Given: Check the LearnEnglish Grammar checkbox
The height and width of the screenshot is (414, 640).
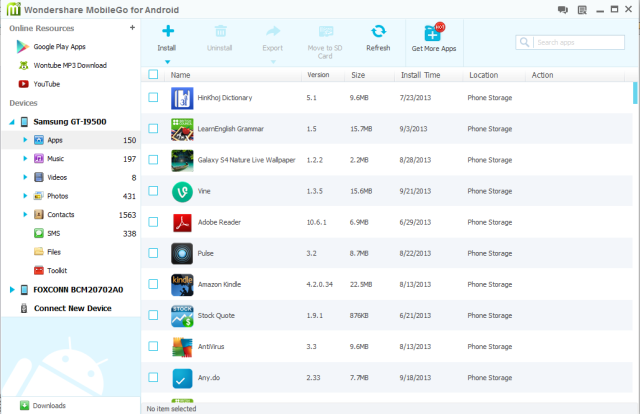Looking at the screenshot, I should [153, 128].
